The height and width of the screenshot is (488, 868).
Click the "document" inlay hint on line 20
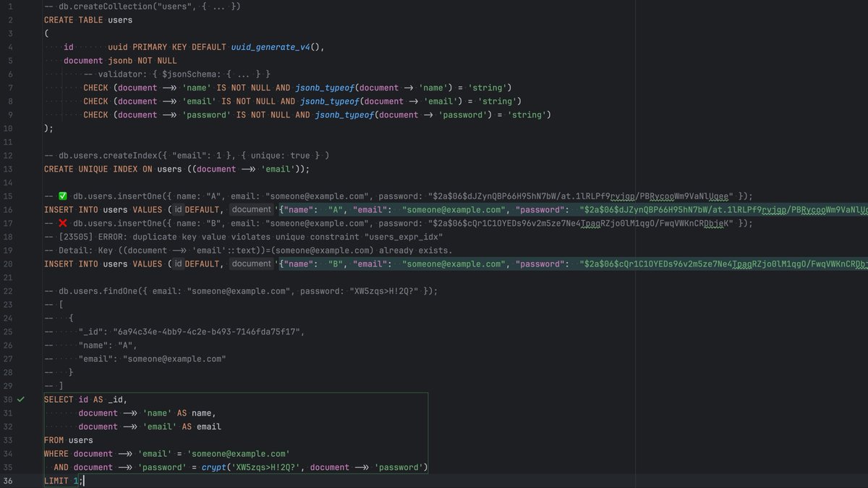251,264
